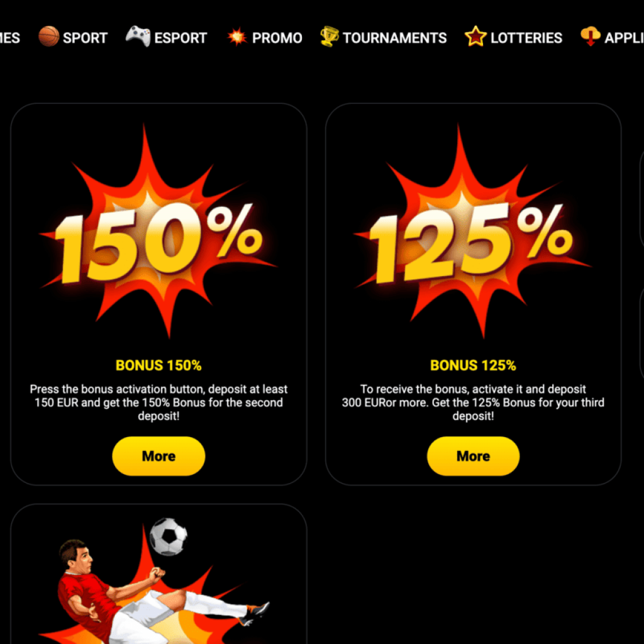This screenshot has height=644, width=644.
Task: Click the basketball icon beside Sport
Action: pyautogui.click(x=48, y=36)
